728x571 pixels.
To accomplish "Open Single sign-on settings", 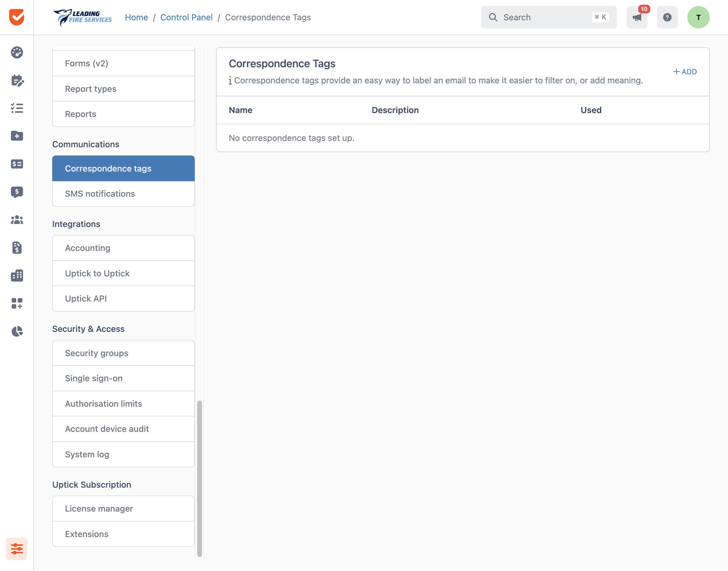I will click(123, 379).
